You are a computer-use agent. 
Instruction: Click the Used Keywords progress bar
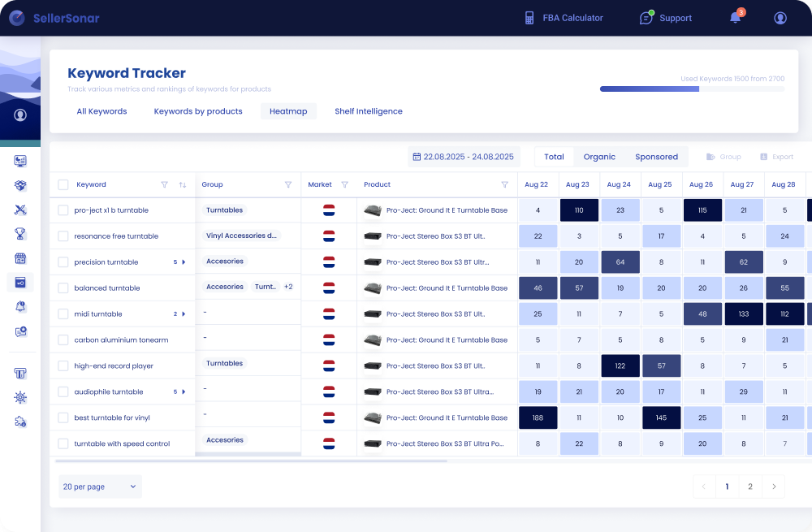click(692, 89)
